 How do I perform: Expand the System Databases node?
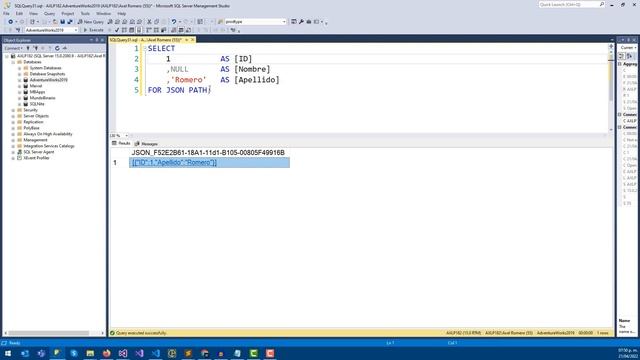click(x=19, y=68)
